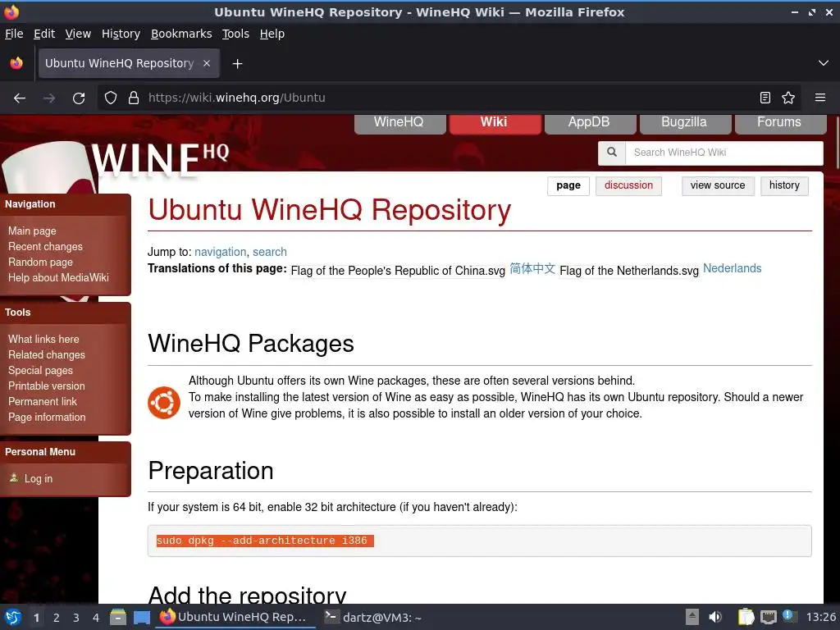Open What links here link
This screenshot has width=840, height=630.
pyautogui.click(x=43, y=339)
